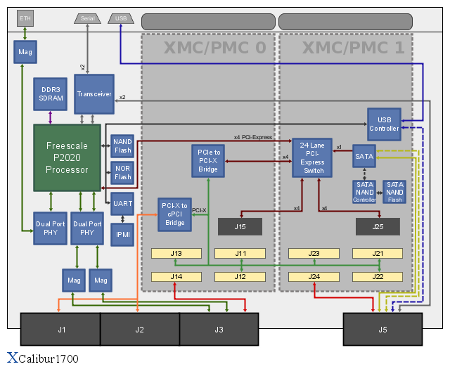Image resolution: width=450 pixels, height=369 pixels.
Task: Click the Transceiver block
Action: point(94,94)
